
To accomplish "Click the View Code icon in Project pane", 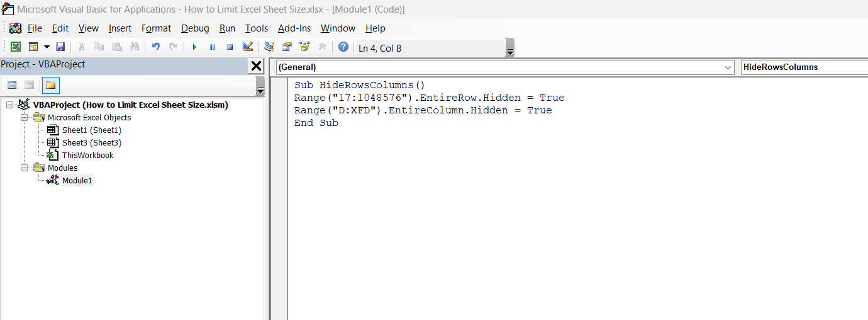I will click(x=12, y=85).
